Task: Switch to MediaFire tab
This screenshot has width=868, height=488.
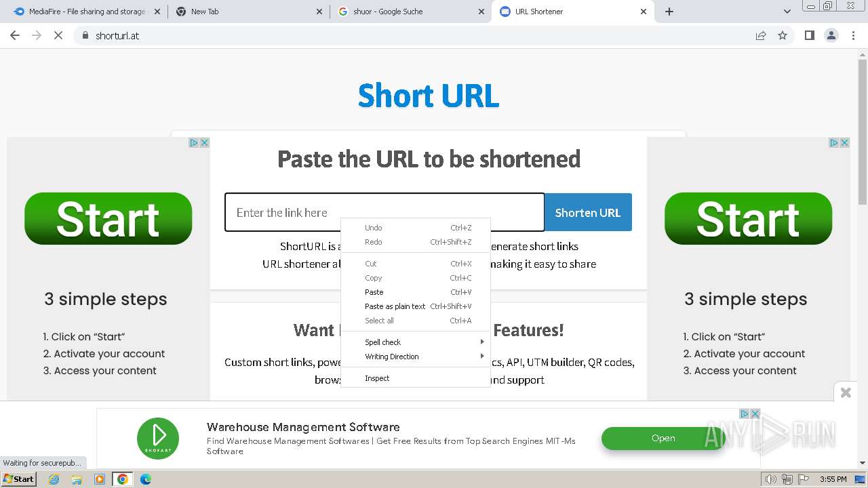Action: [86, 12]
